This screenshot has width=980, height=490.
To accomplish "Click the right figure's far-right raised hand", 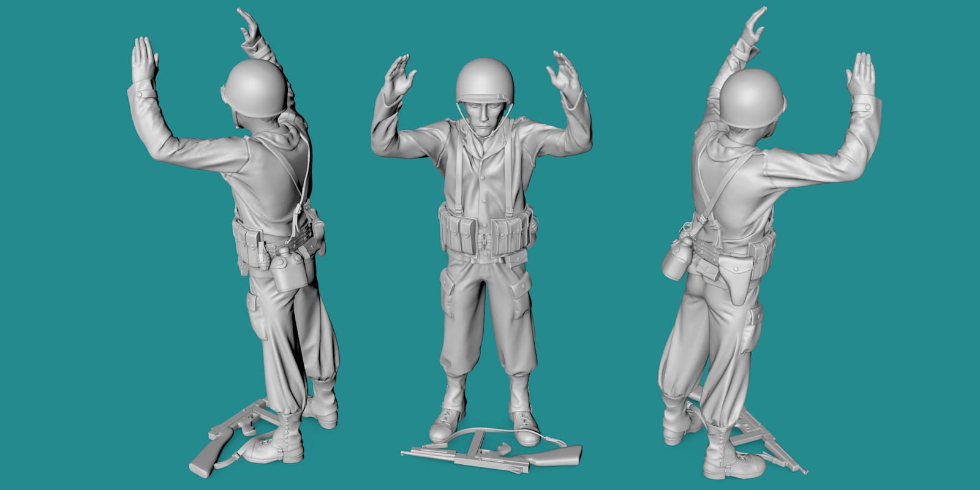I will click(x=861, y=73).
